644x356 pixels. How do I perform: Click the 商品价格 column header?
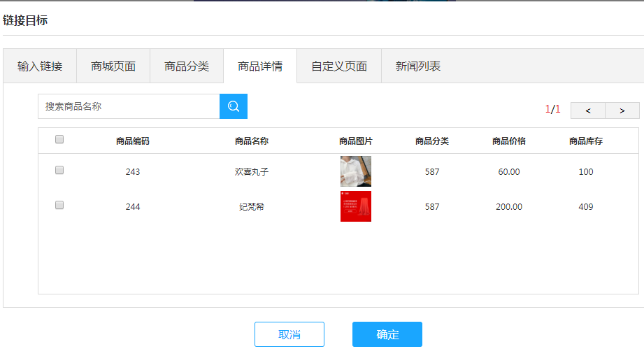(x=509, y=141)
